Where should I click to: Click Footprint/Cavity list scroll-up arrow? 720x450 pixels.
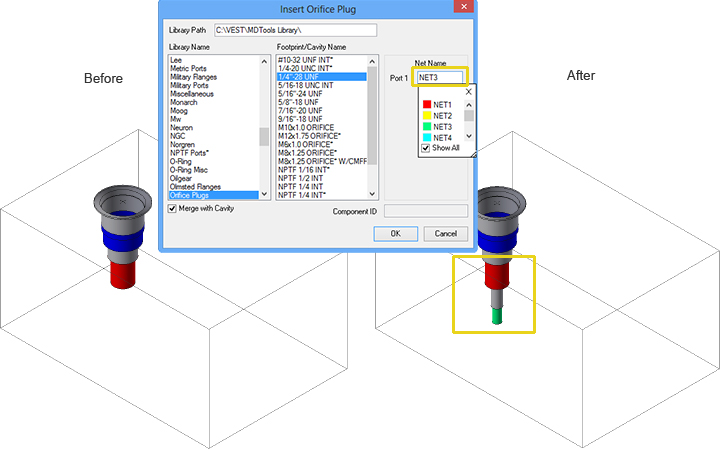(x=374, y=61)
